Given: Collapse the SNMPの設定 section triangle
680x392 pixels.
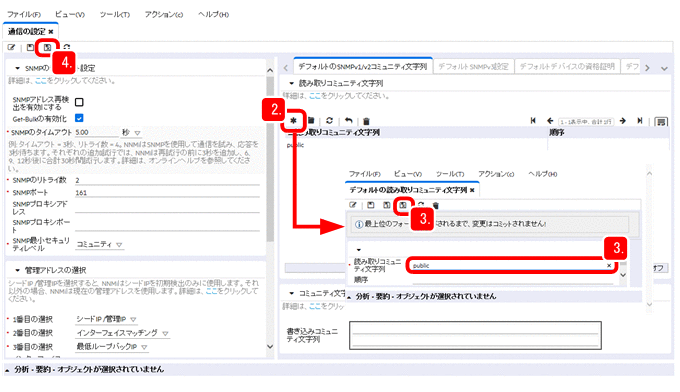Looking at the screenshot, I should tap(17, 68).
